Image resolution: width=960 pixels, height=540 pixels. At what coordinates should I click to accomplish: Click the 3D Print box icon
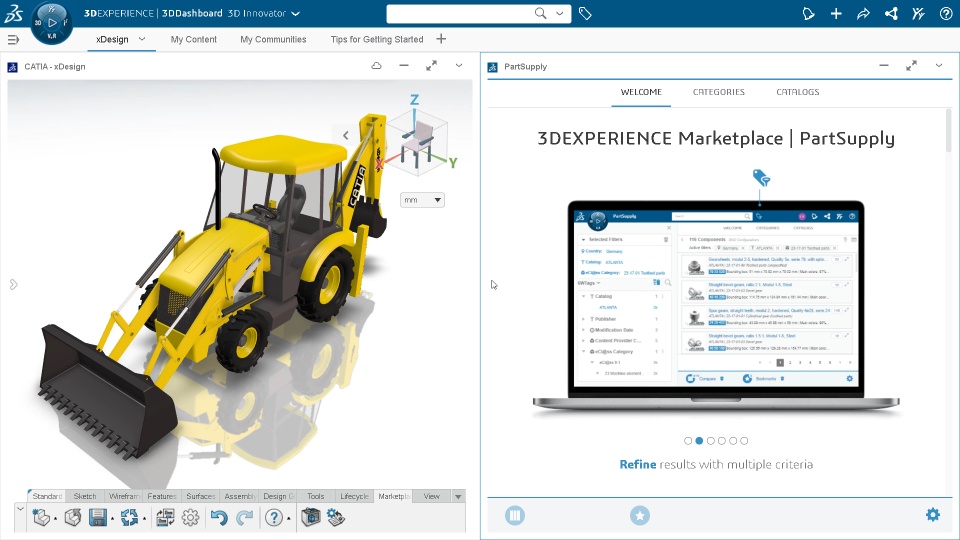311,517
